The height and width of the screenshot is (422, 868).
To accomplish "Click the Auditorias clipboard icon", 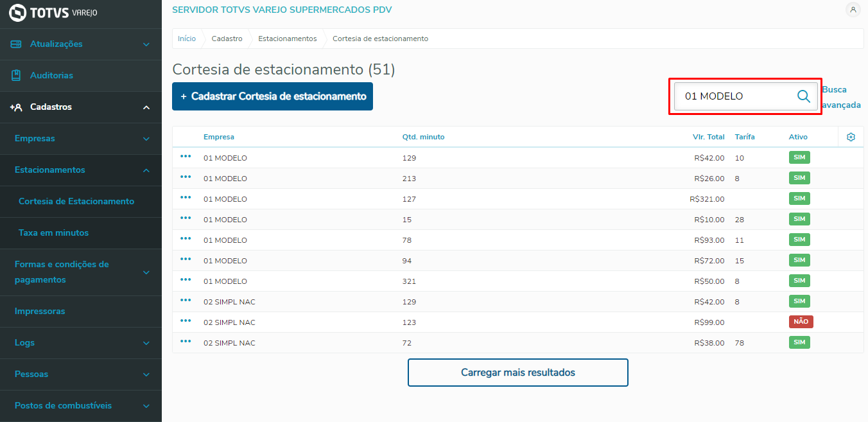I will [x=16, y=75].
